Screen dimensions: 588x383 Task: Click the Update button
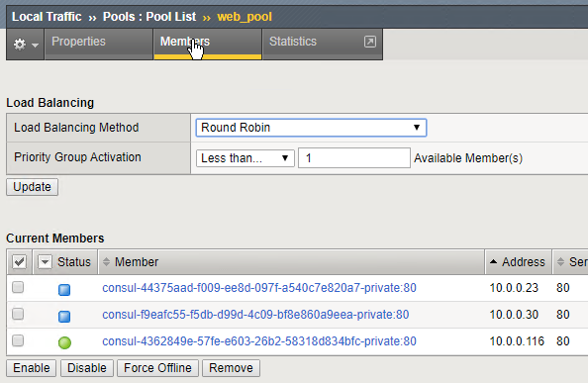(x=33, y=187)
